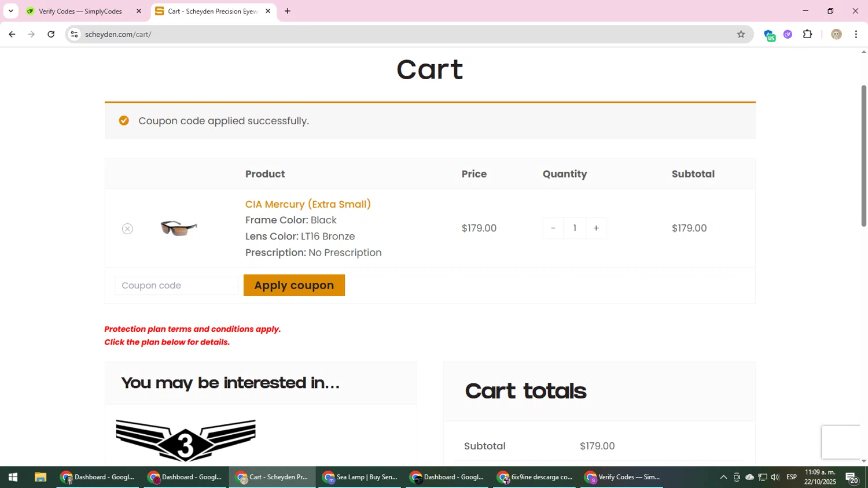
Task: Click the ESP language indicator
Action: coord(792,477)
